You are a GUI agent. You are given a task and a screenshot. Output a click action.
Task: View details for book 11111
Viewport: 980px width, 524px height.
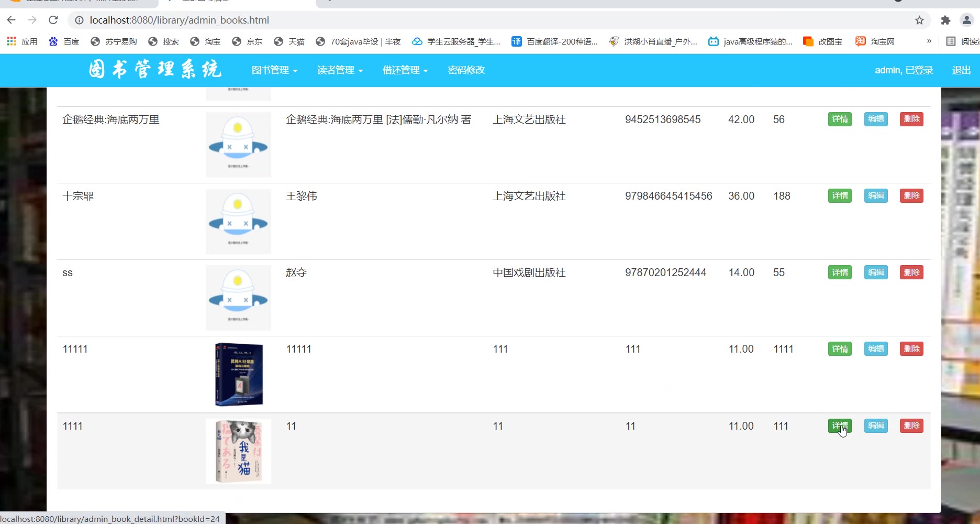coord(840,349)
